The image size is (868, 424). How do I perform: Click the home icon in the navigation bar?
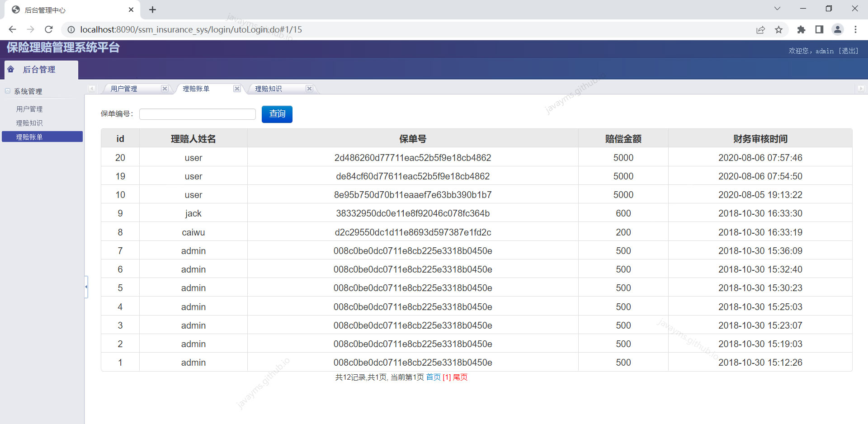click(10, 69)
